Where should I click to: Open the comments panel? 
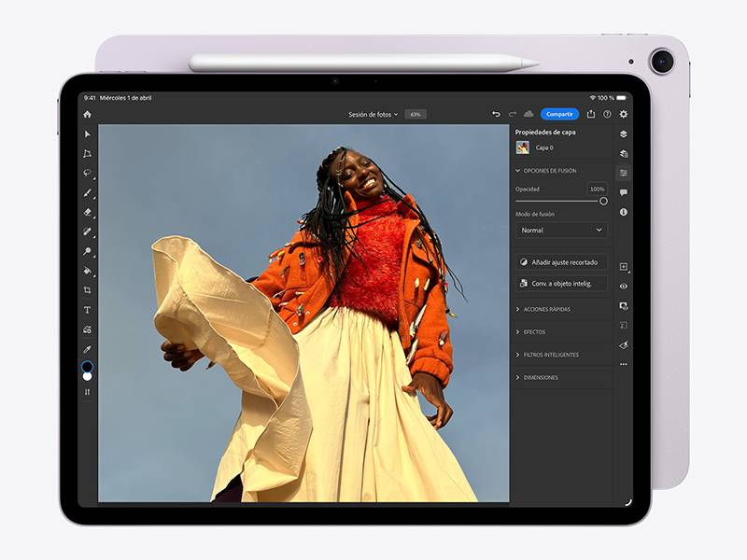click(623, 192)
